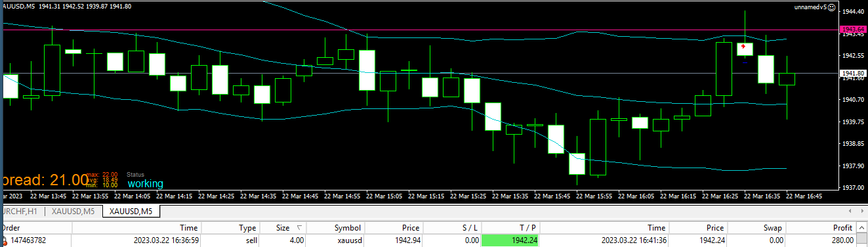Select the active XAUUSD,M5 chart tab

point(131,211)
